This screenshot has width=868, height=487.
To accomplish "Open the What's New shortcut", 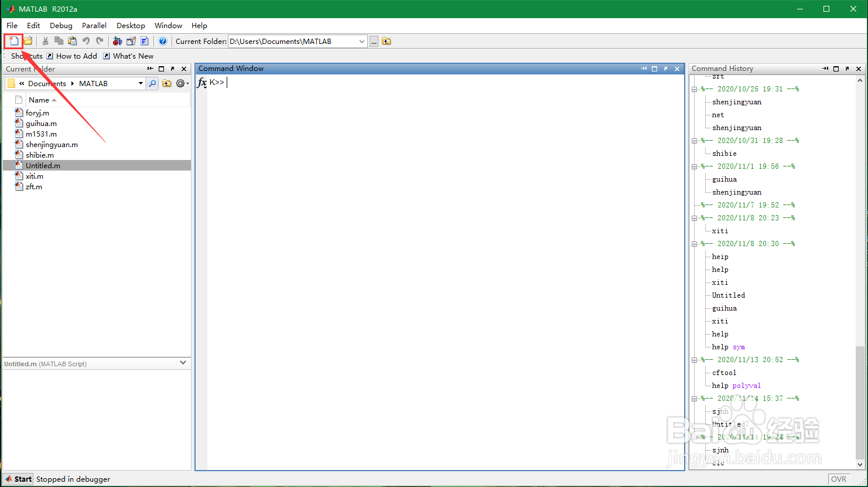I will [x=128, y=56].
